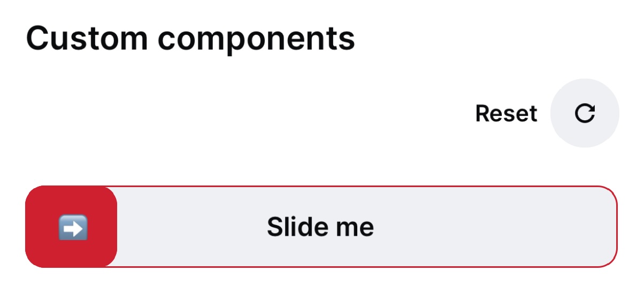The height and width of the screenshot is (286, 644).
Task: Click the "Custom components" heading
Action: 190,38
